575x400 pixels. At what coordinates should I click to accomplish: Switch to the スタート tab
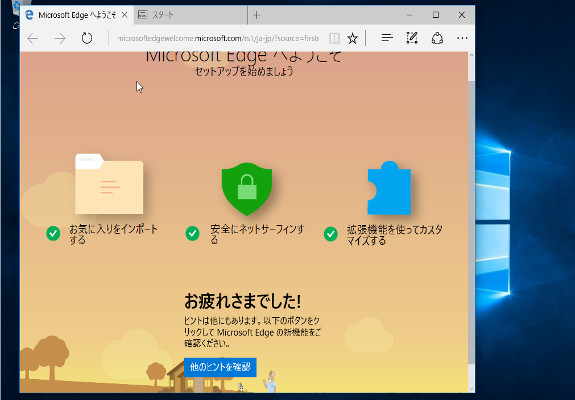(191, 15)
